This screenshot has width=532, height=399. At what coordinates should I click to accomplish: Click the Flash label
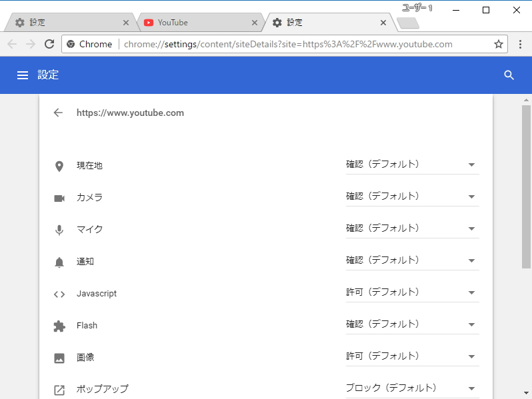point(87,326)
